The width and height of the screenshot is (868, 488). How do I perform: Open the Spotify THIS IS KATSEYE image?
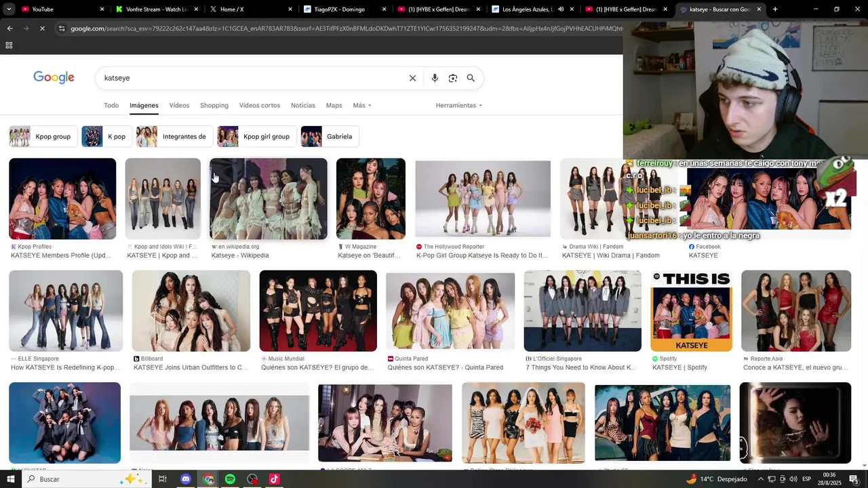coord(691,311)
